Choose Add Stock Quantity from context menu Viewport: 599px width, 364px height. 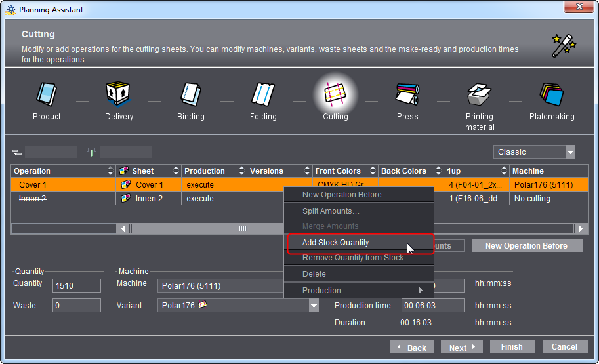coord(339,243)
